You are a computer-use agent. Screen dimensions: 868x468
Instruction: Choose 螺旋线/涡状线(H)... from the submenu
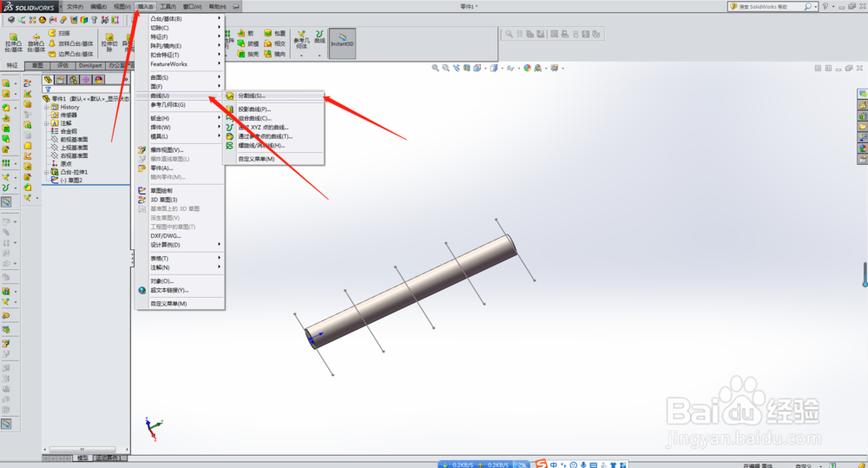pyautogui.click(x=273, y=146)
